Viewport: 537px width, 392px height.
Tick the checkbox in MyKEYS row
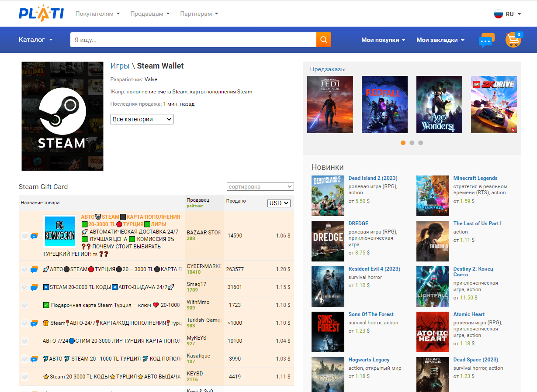25,341
